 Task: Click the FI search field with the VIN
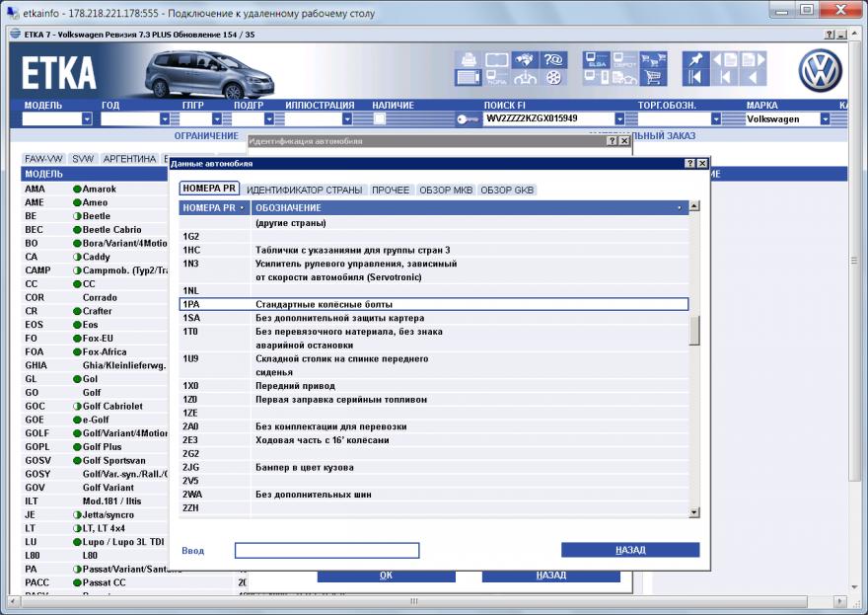pyautogui.click(x=549, y=118)
